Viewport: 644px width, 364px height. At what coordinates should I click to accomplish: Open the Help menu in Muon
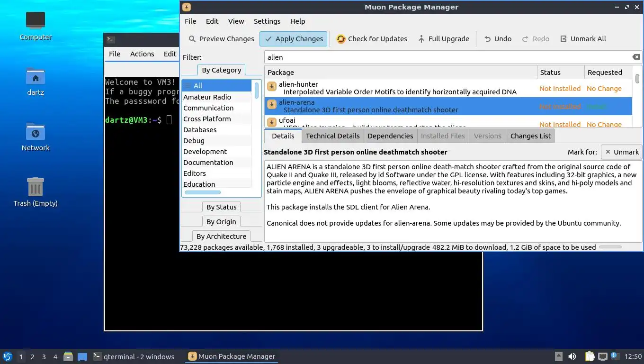(297, 21)
